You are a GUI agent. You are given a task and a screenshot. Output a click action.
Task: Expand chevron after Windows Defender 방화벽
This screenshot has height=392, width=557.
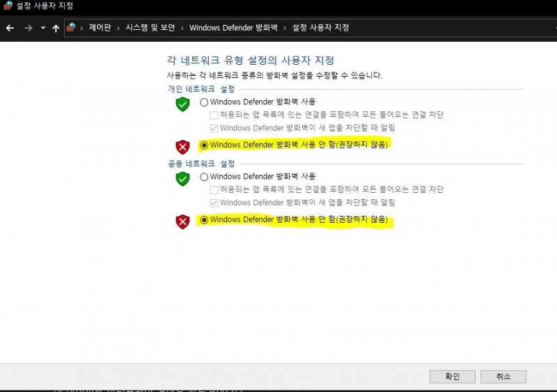(285, 28)
